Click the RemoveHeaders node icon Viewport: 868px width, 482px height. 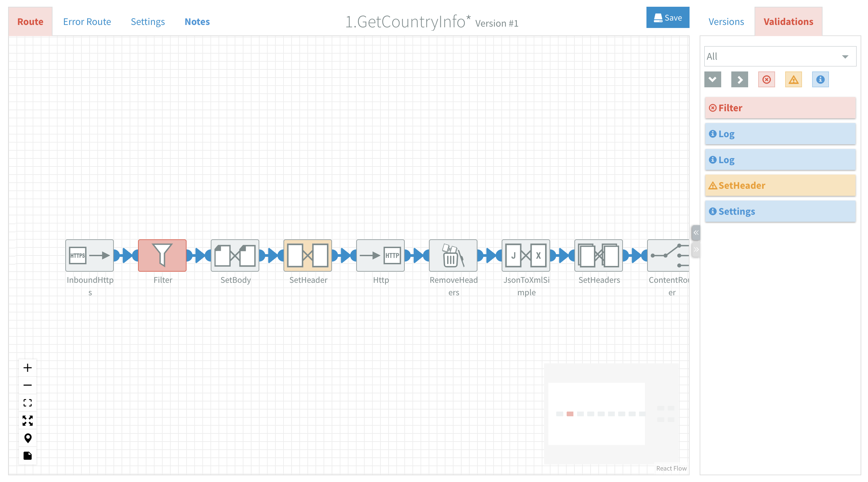pos(453,255)
